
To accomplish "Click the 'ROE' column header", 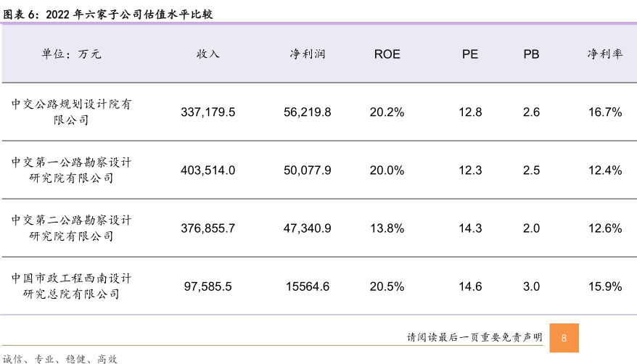I will point(387,54).
